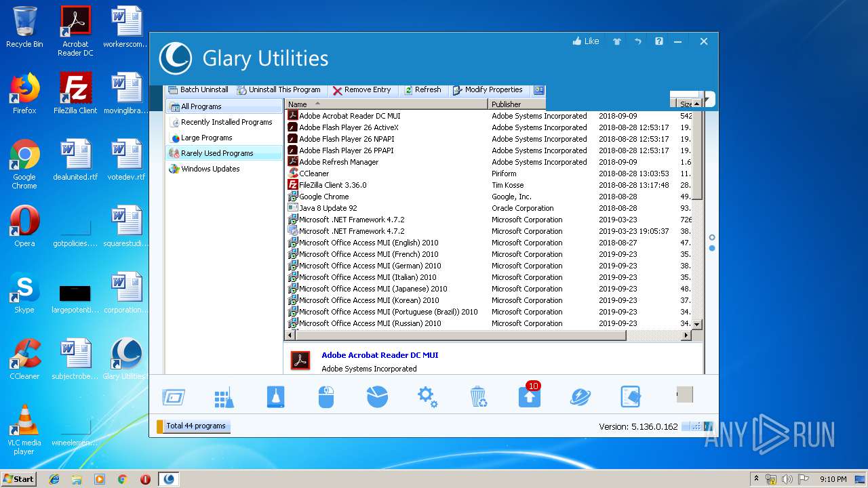Click horizontal scrollbar right arrow
This screenshot has width=868, height=488.
686,335
